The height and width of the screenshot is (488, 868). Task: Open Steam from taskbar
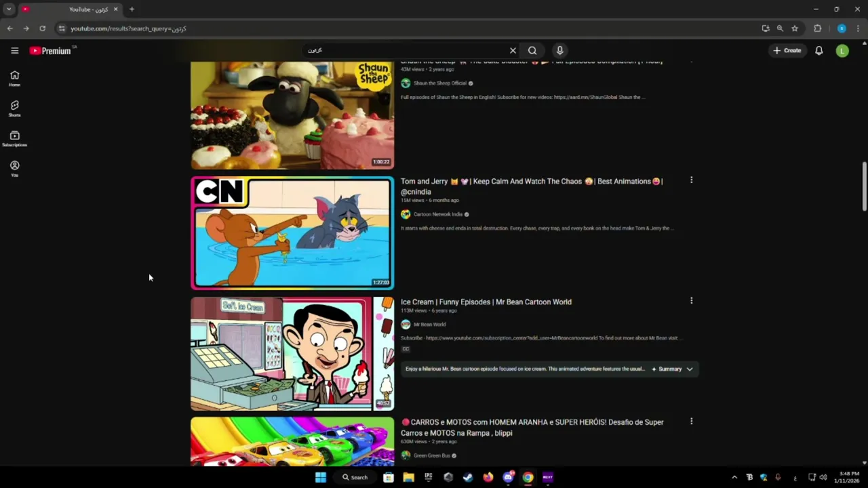[468, 477]
